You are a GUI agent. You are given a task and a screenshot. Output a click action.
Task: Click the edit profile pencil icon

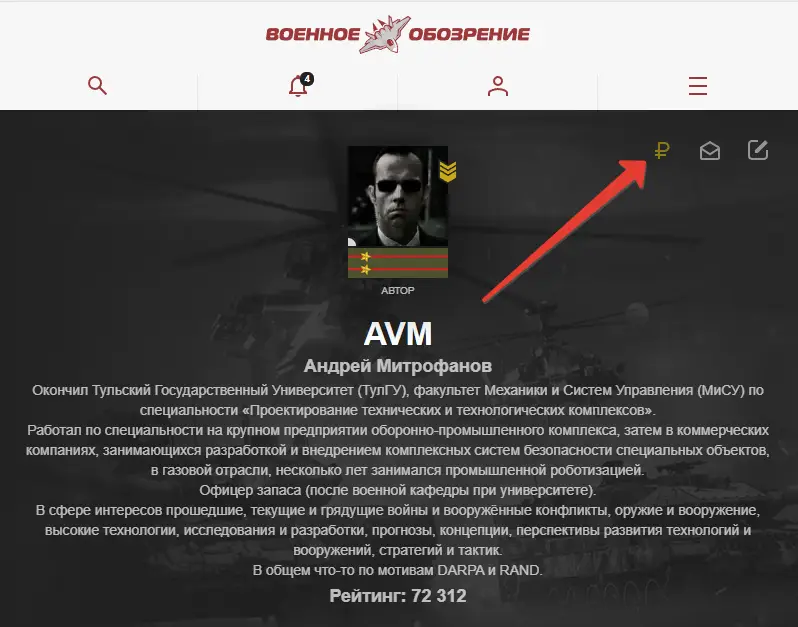(x=758, y=150)
